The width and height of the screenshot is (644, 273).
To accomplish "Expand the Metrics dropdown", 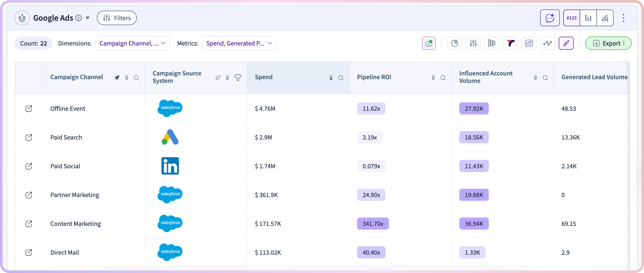I will tap(239, 43).
